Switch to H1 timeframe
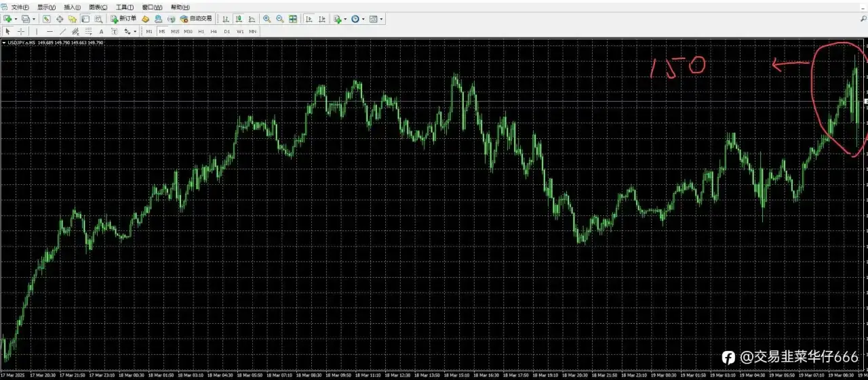This screenshot has height=380, width=868. (x=201, y=31)
